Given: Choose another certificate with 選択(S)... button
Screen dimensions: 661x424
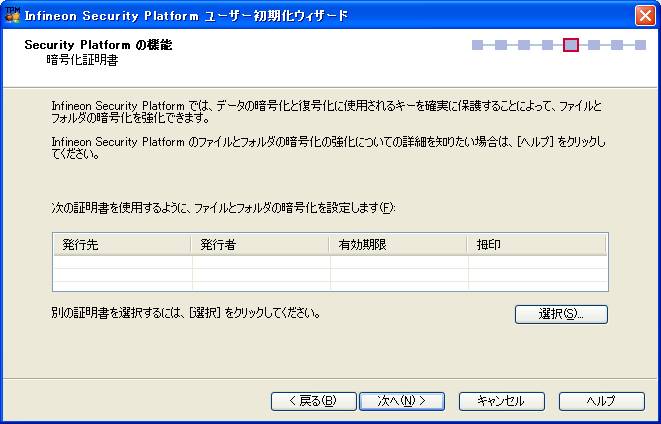Looking at the screenshot, I should (x=561, y=314).
